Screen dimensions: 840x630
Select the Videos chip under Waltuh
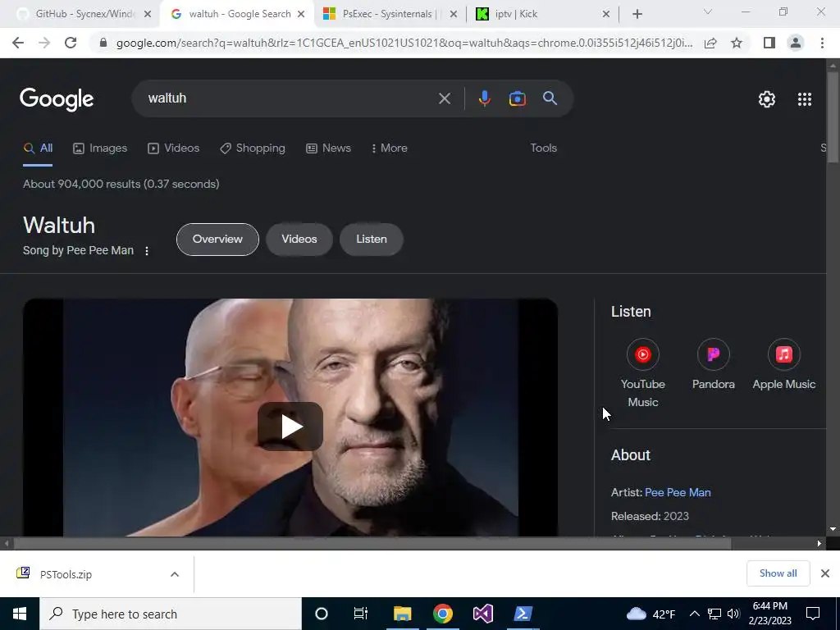(299, 240)
